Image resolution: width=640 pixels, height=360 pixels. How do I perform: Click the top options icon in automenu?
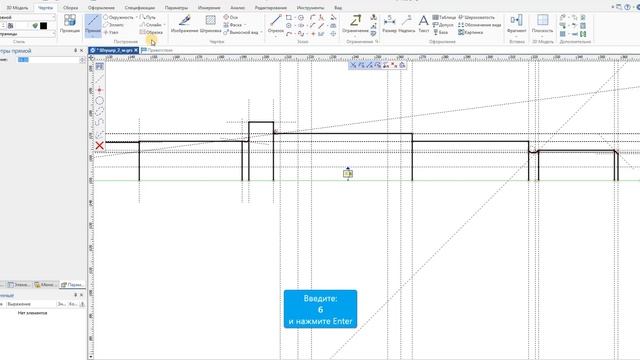(100, 66)
